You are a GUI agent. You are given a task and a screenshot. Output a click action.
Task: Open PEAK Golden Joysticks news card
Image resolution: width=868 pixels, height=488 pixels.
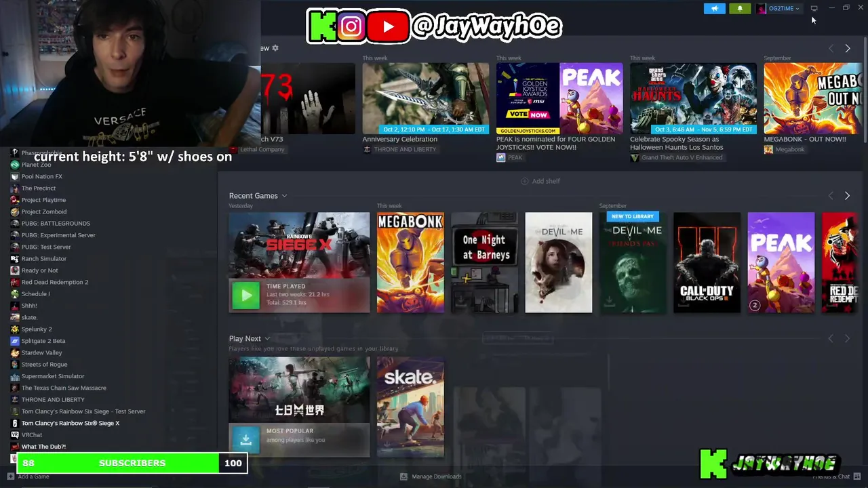[x=559, y=107]
